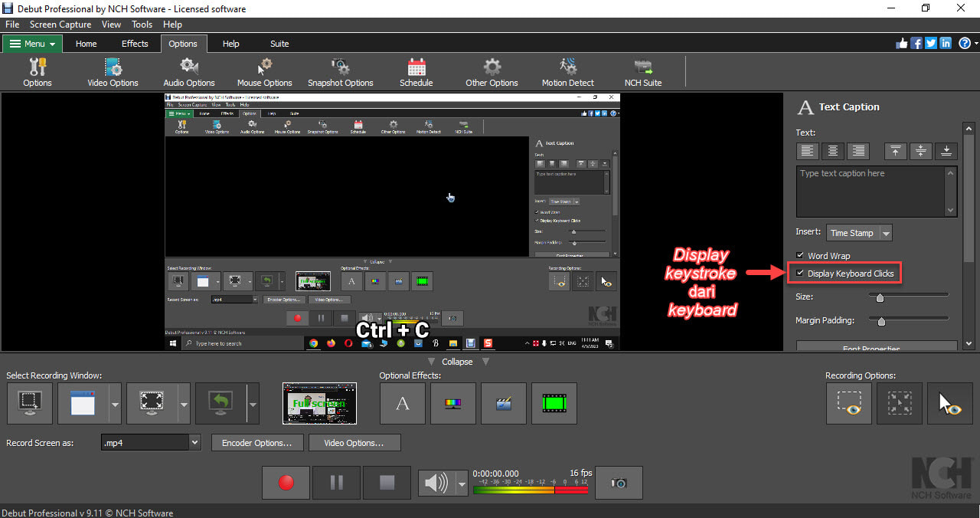The width and height of the screenshot is (980, 518).
Task: Switch to the Effects tab
Action: click(x=135, y=44)
